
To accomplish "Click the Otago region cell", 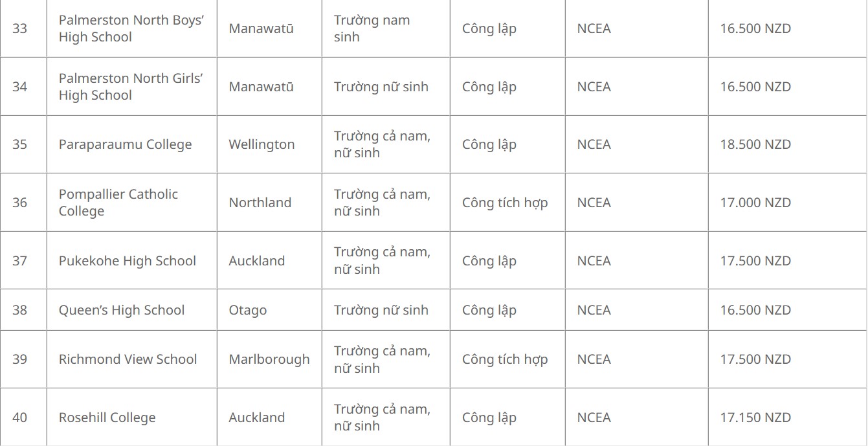I will coord(247,310).
